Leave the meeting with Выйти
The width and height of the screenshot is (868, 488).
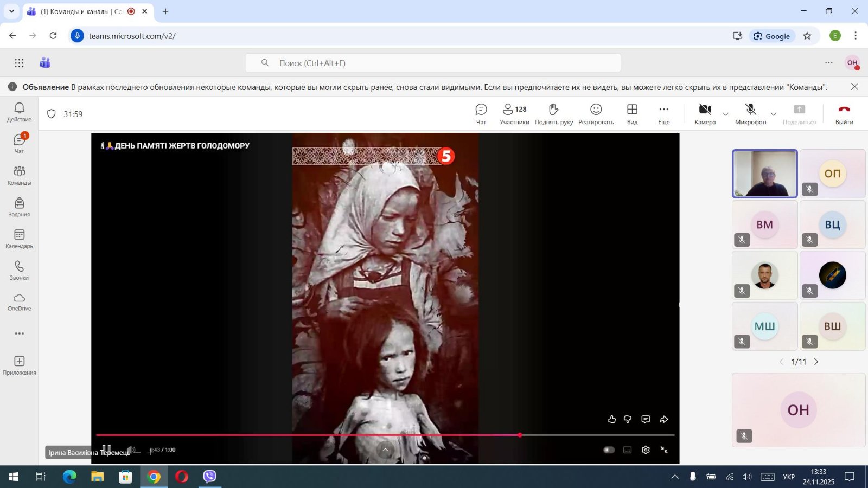(844, 114)
